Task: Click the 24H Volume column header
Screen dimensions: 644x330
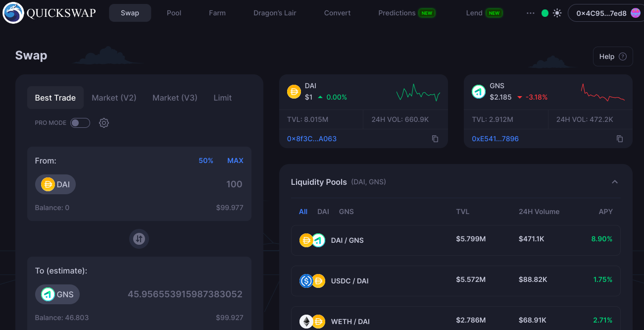Action: tap(539, 212)
